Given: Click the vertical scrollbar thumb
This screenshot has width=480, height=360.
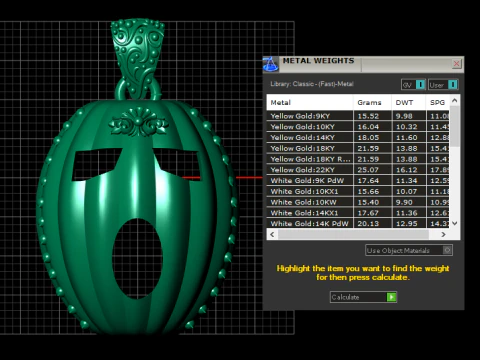Looking at the screenshot, I should 455,126.
